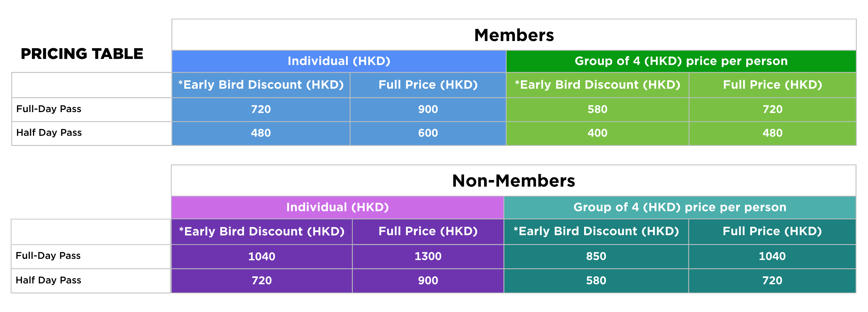Click the teal Group of 4 header

pyautogui.click(x=680, y=207)
